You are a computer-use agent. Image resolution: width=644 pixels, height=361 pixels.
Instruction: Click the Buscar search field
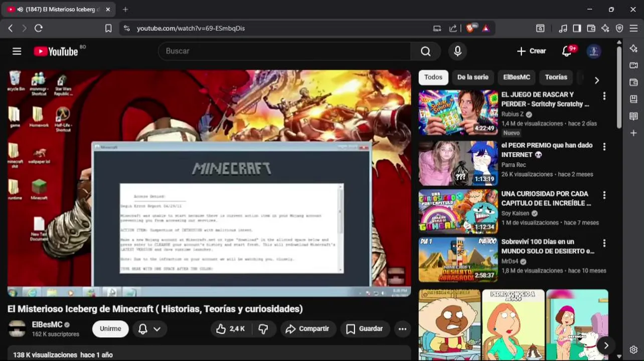tap(284, 51)
